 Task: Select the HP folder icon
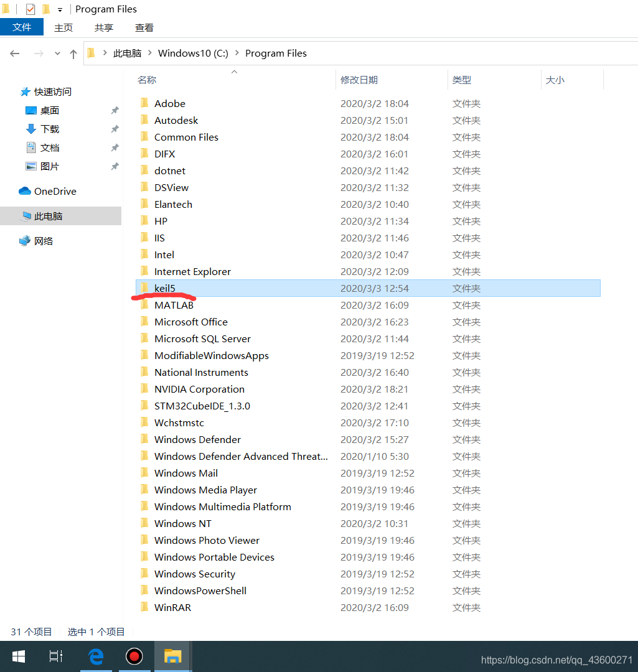click(x=144, y=221)
